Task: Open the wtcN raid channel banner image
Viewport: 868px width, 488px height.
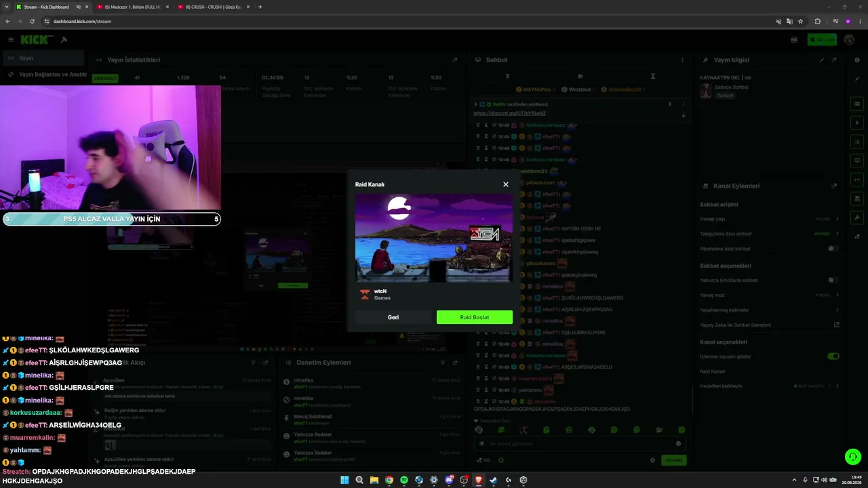Action: pos(434,238)
